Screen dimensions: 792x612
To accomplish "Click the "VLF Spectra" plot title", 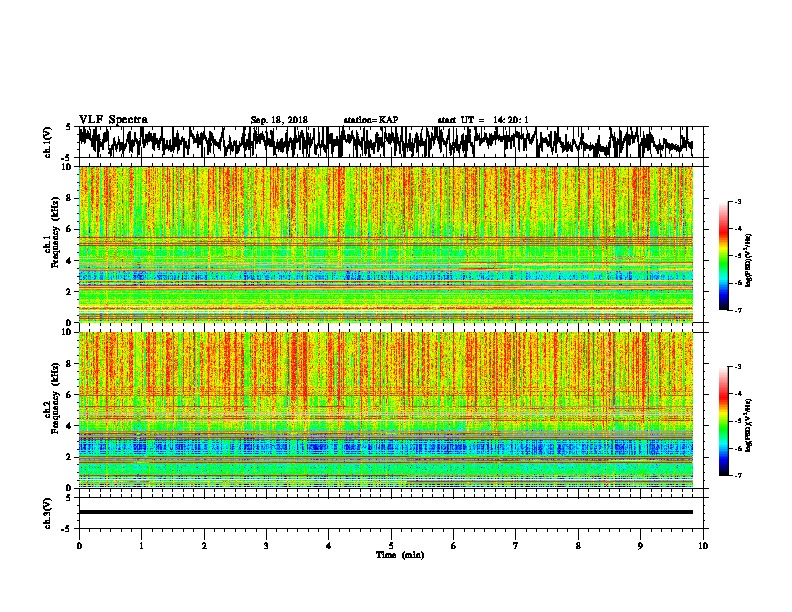I will tap(113, 120).
